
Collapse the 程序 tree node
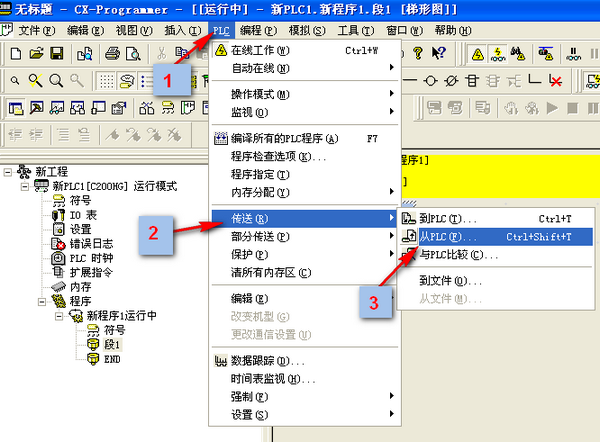42,302
